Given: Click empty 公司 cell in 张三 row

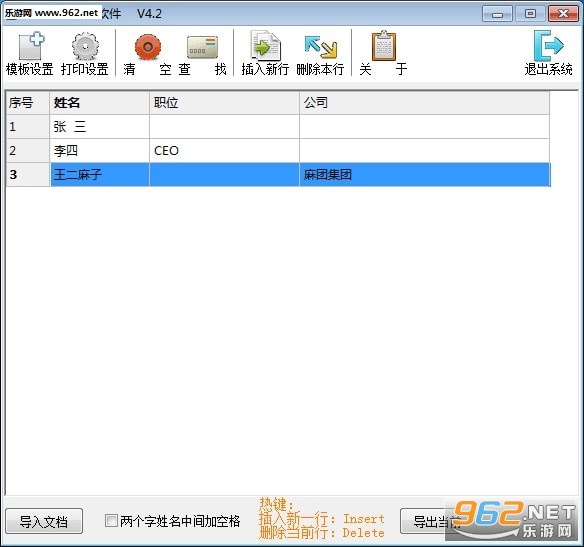Looking at the screenshot, I should pyautogui.click(x=425, y=127).
